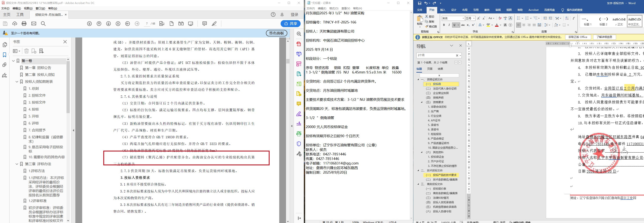This screenshot has height=223, width=644.
Task: Click the Acrobat print icon
Action: 24,24
